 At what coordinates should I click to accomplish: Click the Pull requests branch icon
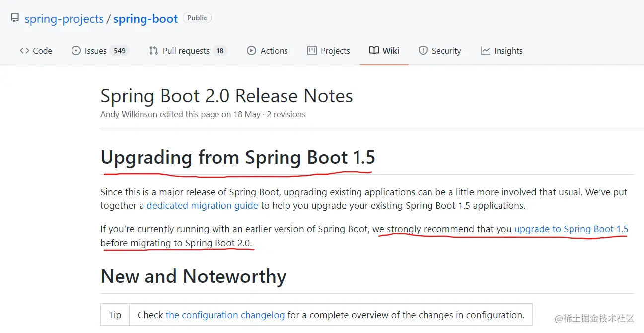click(x=153, y=51)
